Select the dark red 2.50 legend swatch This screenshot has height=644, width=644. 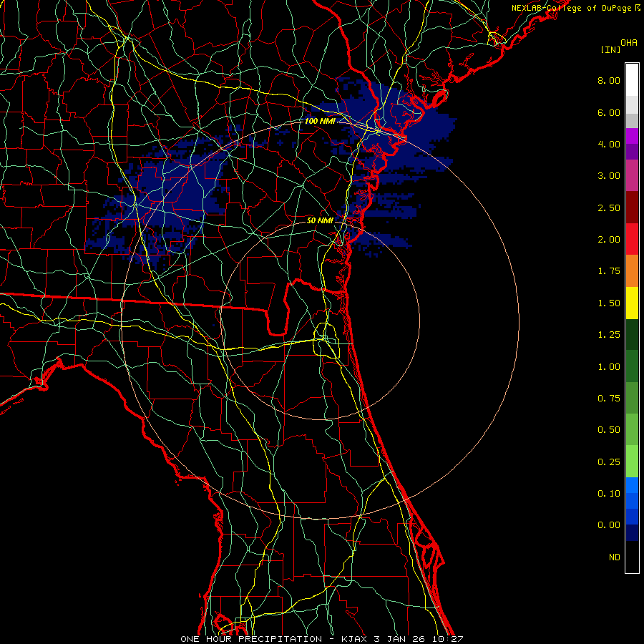(x=632, y=208)
